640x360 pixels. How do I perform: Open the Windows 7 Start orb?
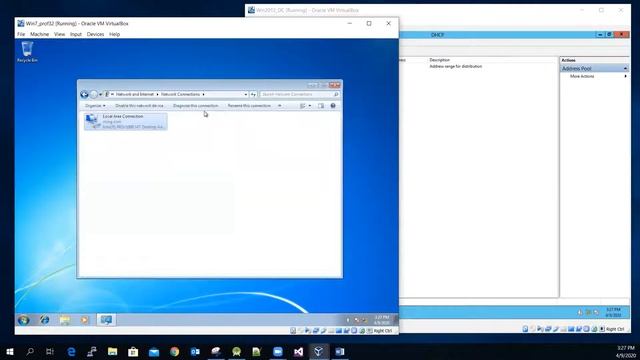(24, 320)
